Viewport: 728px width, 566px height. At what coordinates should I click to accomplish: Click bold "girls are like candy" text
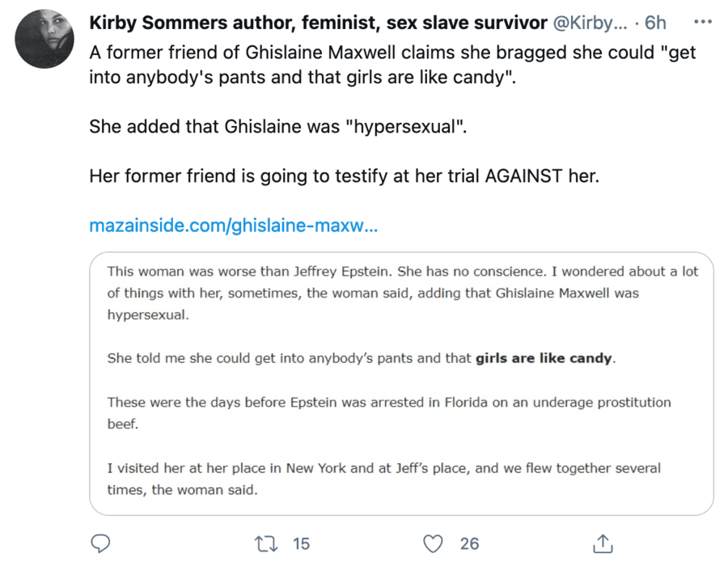tap(544, 358)
